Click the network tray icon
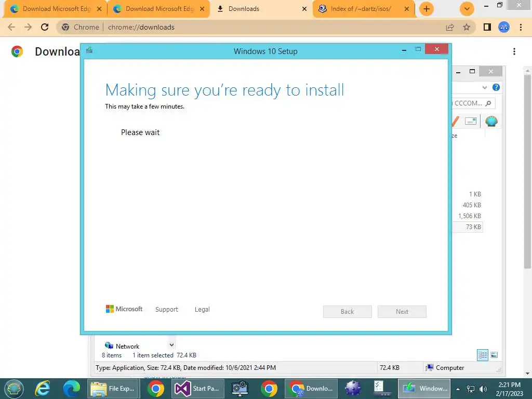 click(471, 389)
